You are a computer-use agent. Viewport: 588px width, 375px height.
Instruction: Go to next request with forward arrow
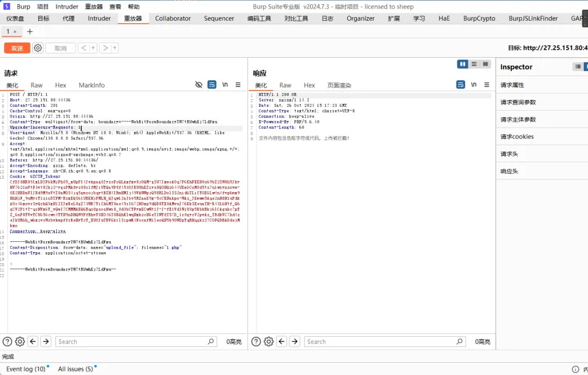105,48
